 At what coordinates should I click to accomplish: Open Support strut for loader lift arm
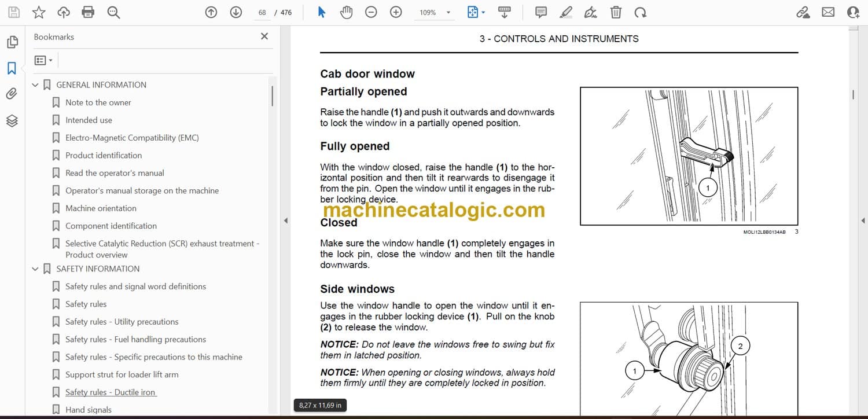(122, 374)
